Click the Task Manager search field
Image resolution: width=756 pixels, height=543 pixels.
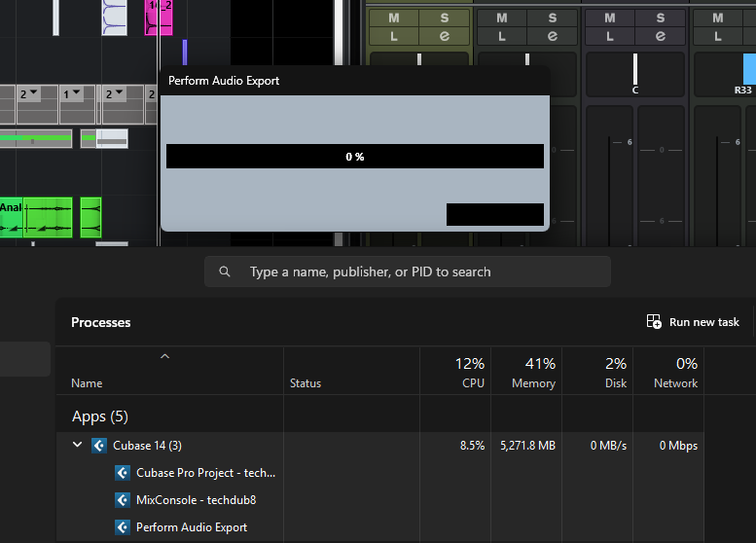tap(408, 271)
